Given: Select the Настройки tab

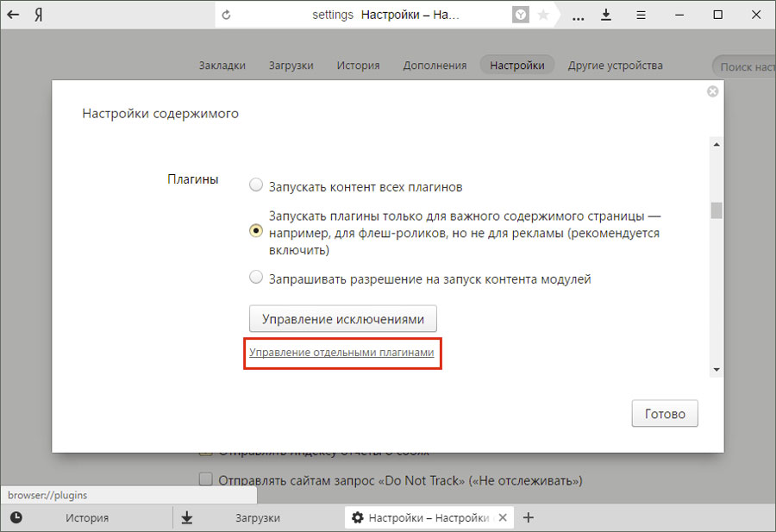Looking at the screenshot, I should [517, 66].
